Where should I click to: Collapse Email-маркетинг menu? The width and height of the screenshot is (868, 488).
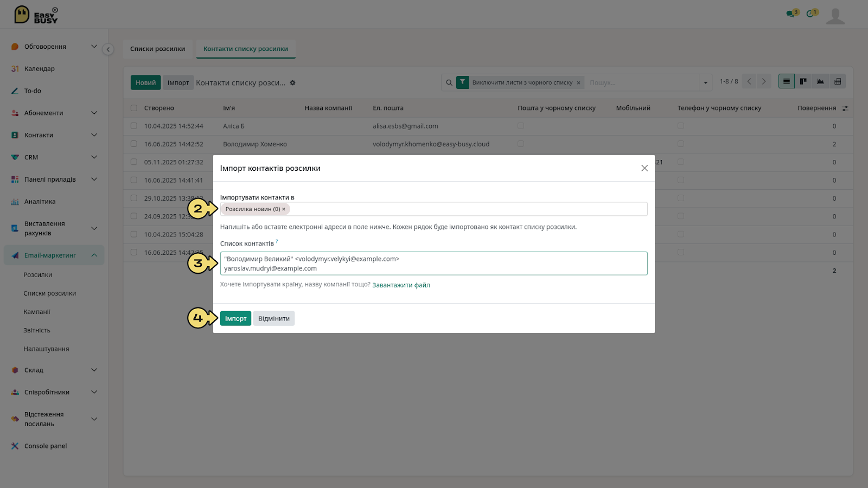pos(94,255)
